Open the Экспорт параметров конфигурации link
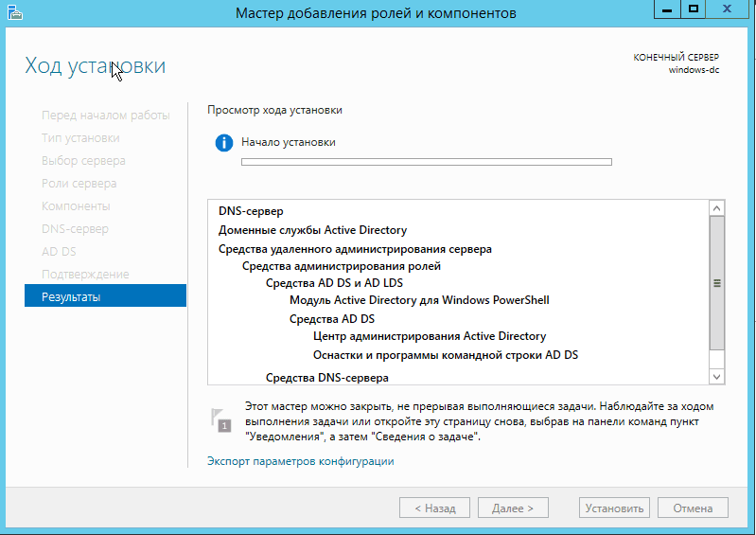Viewport: 756px width, 535px height. coord(300,461)
